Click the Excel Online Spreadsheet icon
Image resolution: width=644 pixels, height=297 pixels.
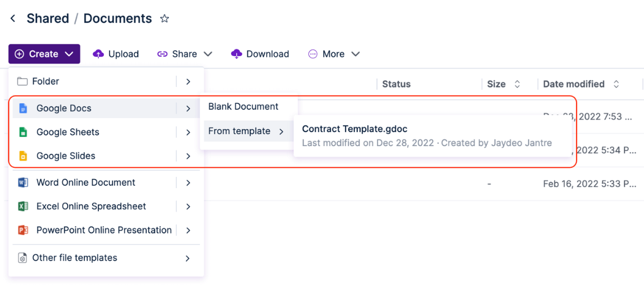pos(23,206)
